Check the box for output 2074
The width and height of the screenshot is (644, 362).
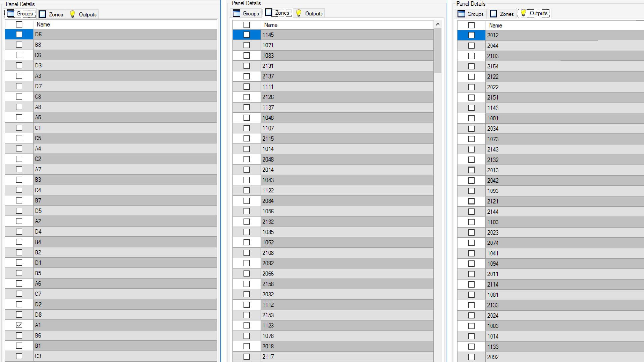click(x=471, y=243)
